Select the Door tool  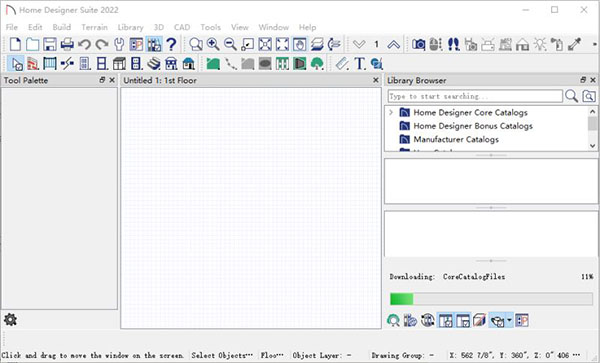(x=85, y=63)
